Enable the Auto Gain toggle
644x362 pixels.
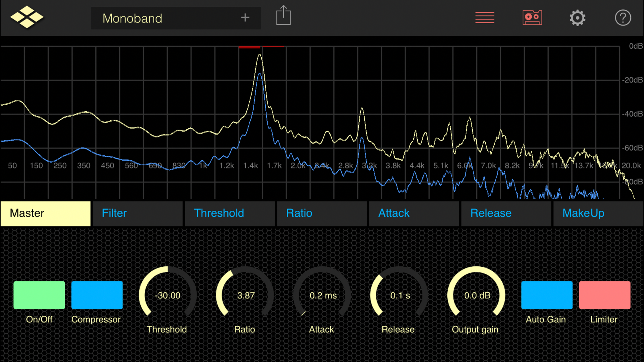(x=547, y=295)
